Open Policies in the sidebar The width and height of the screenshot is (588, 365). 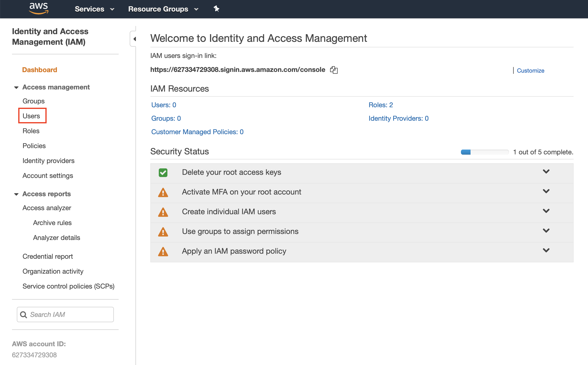click(34, 146)
